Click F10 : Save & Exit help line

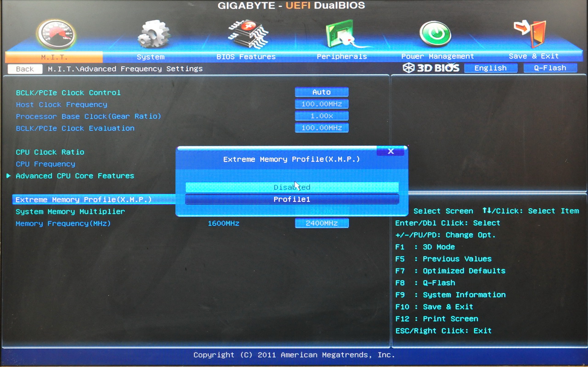click(434, 307)
